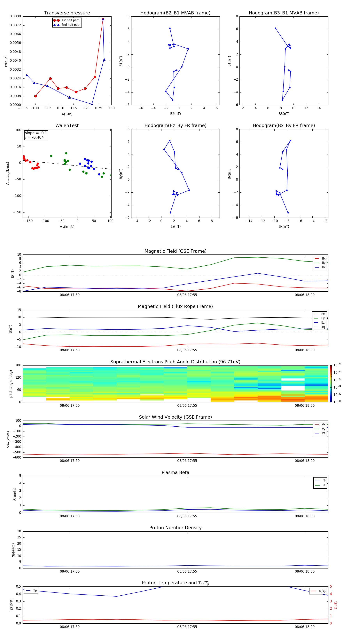This screenshot has width=351, height=644.
Task: Select the "Hodogram(Bz_By FR frame)" title
Action: (175, 125)
